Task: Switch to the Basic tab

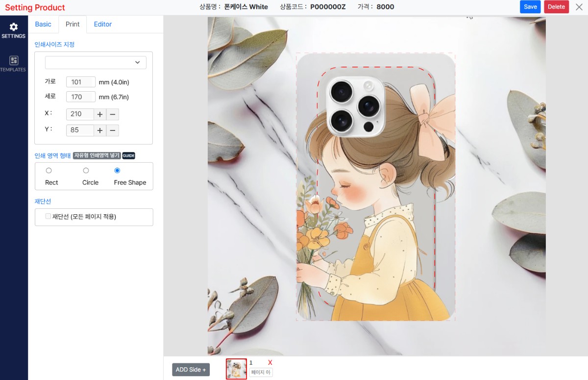Action: pos(43,24)
